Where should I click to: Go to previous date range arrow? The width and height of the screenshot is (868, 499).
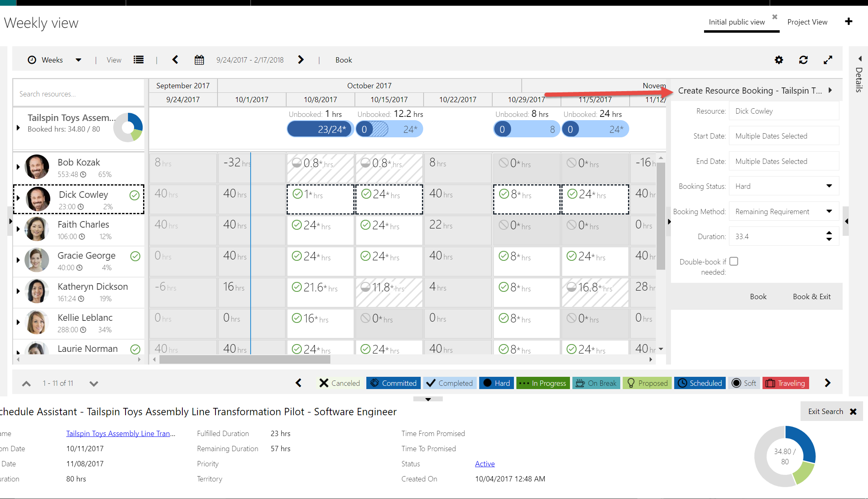(175, 60)
